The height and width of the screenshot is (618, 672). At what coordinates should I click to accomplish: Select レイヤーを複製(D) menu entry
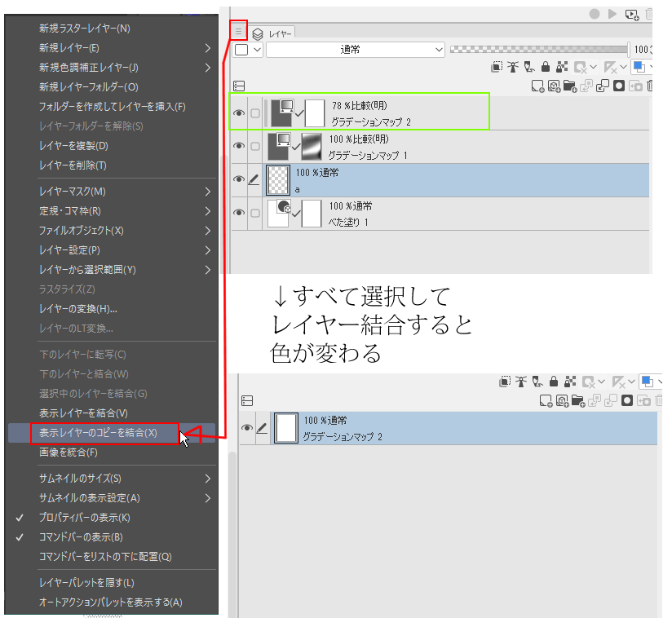73,146
